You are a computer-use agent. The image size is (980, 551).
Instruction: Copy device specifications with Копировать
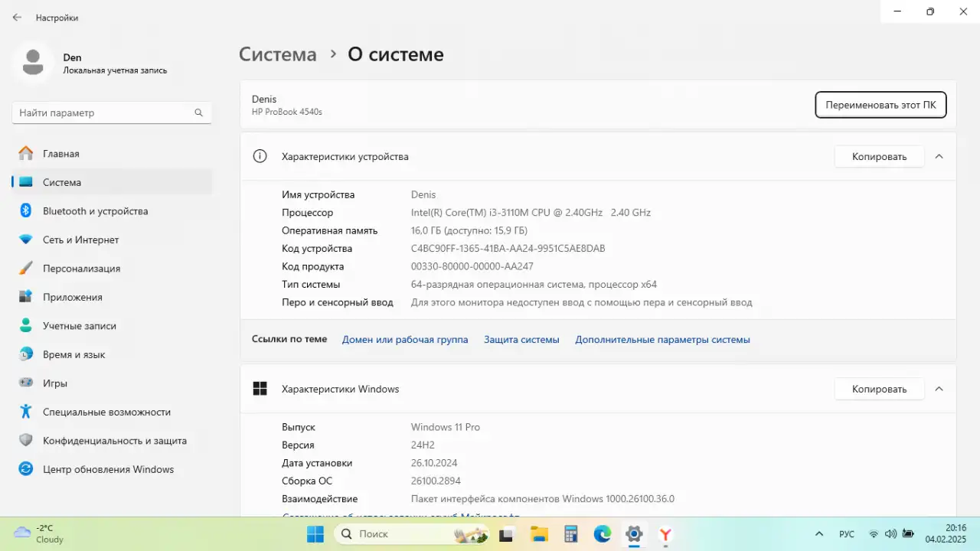879,156
